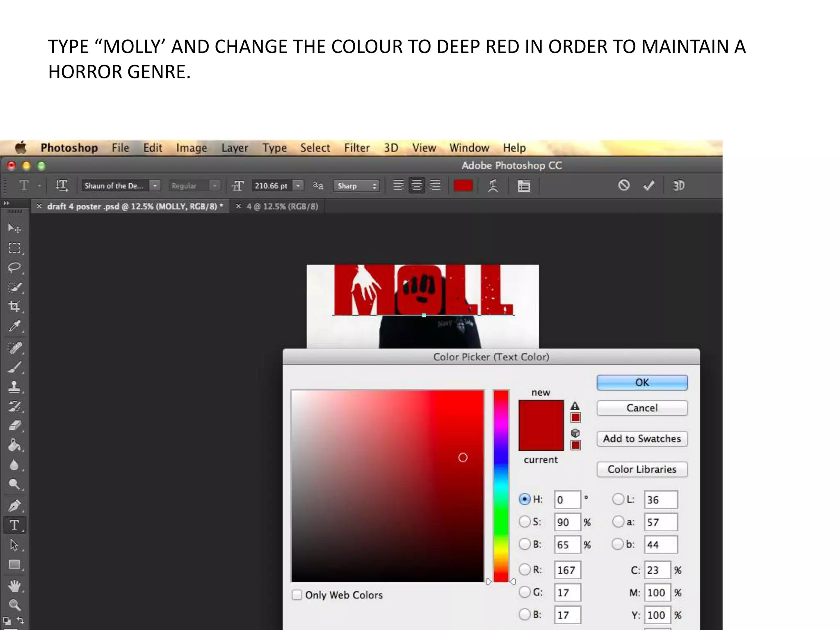Select the Move tool
The height and width of the screenshot is (630, 840).
coord(14,228)
